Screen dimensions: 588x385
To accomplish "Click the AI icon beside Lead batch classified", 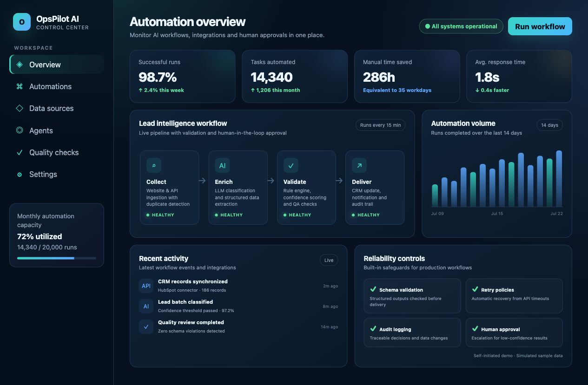I will 146,306.
